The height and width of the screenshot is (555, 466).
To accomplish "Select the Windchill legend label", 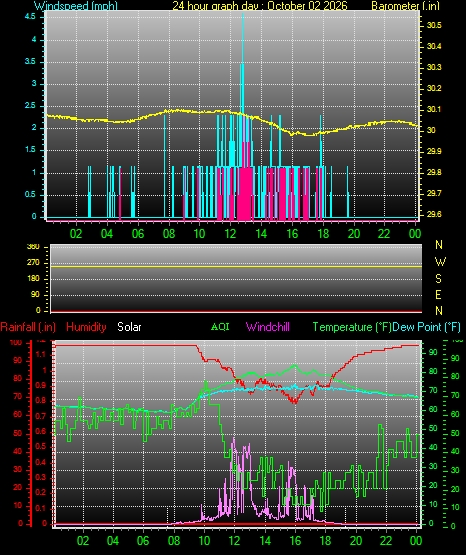I will point(267,327).
